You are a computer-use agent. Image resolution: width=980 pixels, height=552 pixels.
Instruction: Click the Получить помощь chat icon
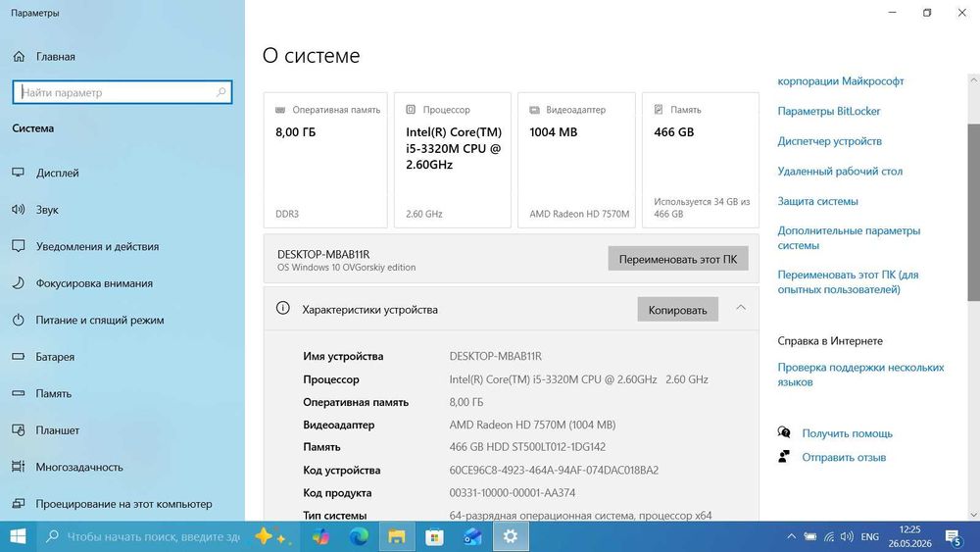click(784, 432)
